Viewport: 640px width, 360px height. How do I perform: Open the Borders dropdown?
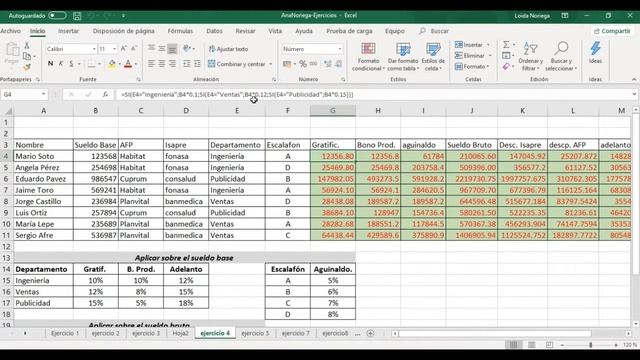(x=99, y=64)
